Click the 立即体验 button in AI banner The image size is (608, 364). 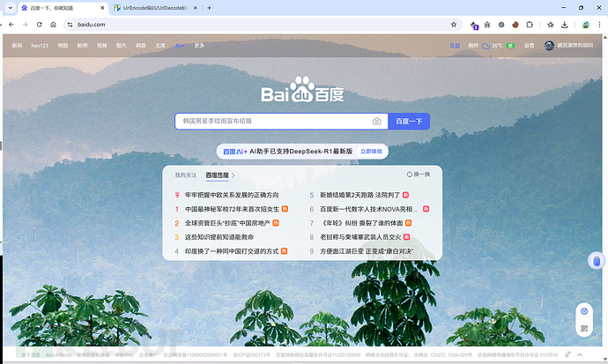pyautogui.click(x=371, y=152)
